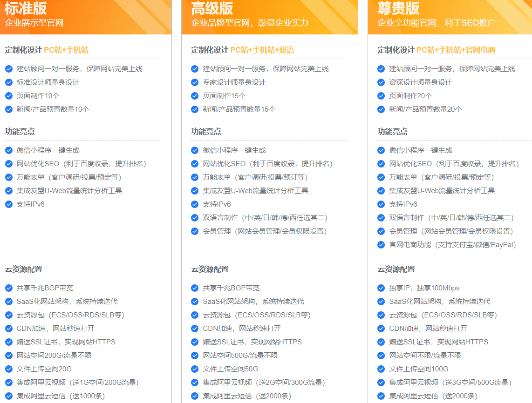532x403 pixels.
Task: Click 功能亮点 heading in 高级版 column
Action: (x=206, y=132)
